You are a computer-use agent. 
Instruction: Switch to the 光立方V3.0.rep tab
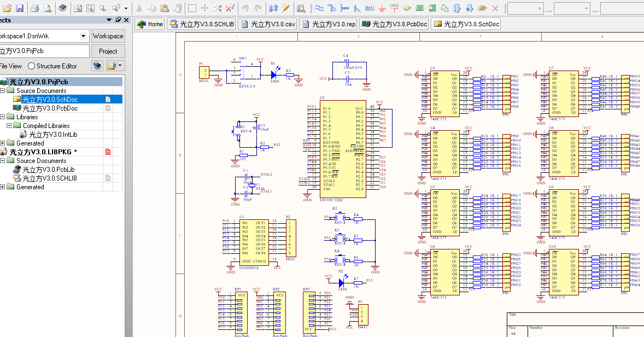328,24
